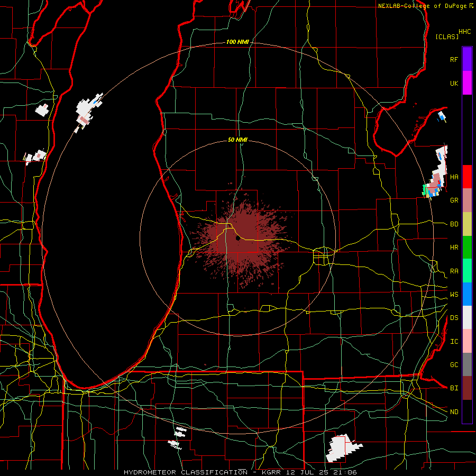The width and height of the screenshot is (476, 476).
Task: Click the 'HYDROMETEOR CLASSIFICATION' title text
Action: (186, 472)
